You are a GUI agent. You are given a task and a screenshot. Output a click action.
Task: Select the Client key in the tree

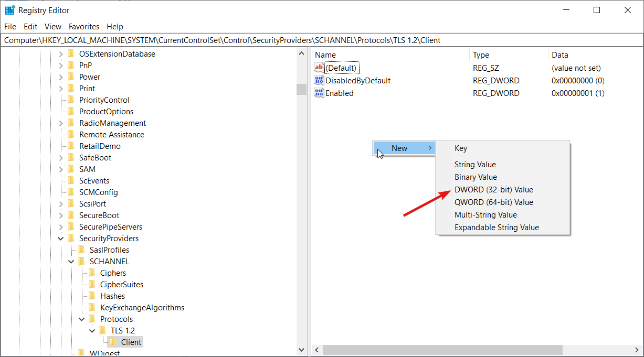(131, 342)
